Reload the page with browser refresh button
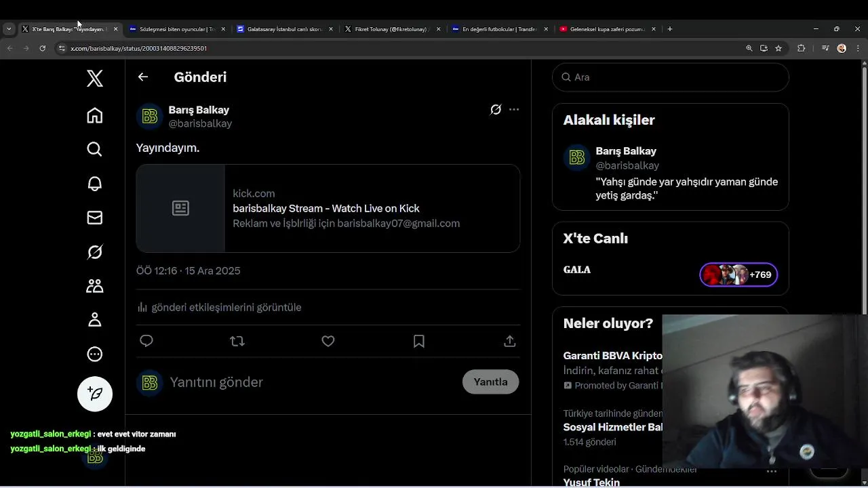The image size is (868, 488). pyautogui.click(x=42, y=48)
